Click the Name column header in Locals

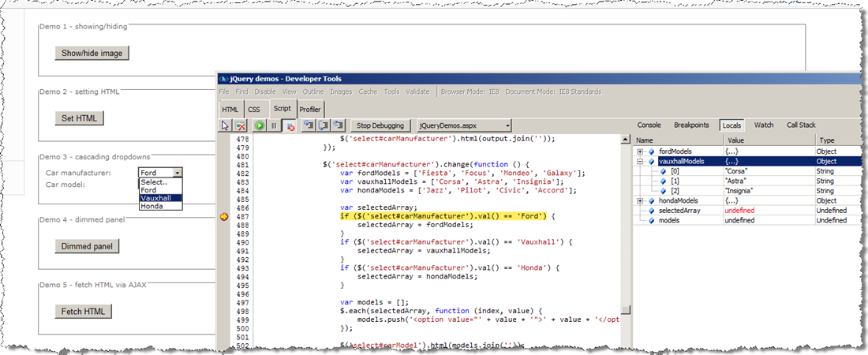[678, 140]
